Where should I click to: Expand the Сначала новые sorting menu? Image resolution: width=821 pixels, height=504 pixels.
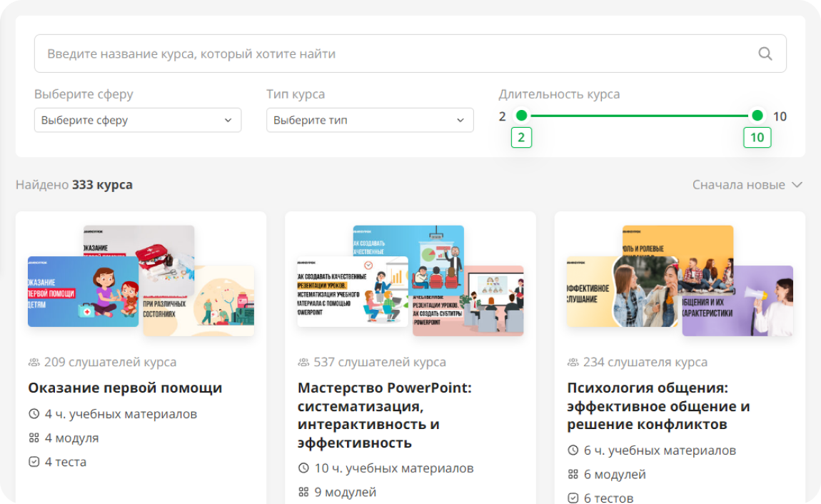tap(747, 185)
